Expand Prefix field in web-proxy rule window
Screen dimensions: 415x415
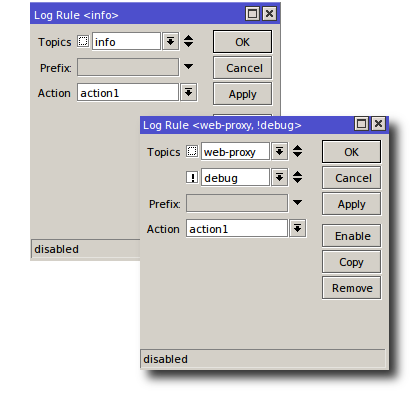click(x=298, y=202)
